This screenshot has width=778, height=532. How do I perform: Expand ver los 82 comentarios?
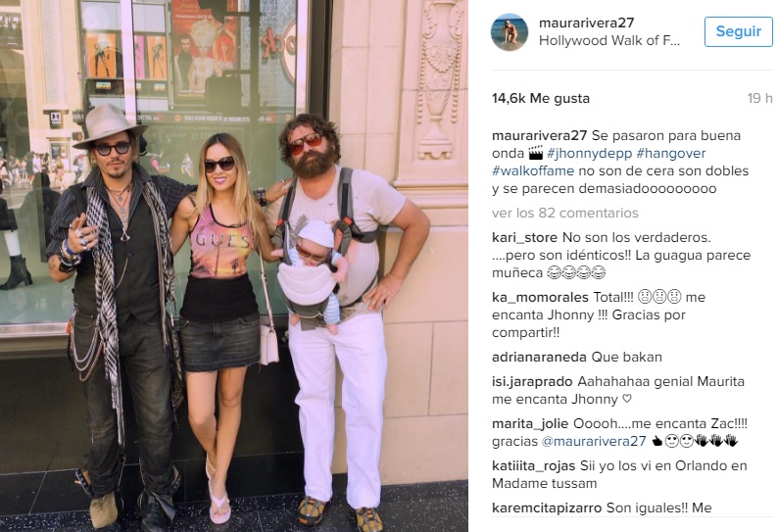pos(564,213)
